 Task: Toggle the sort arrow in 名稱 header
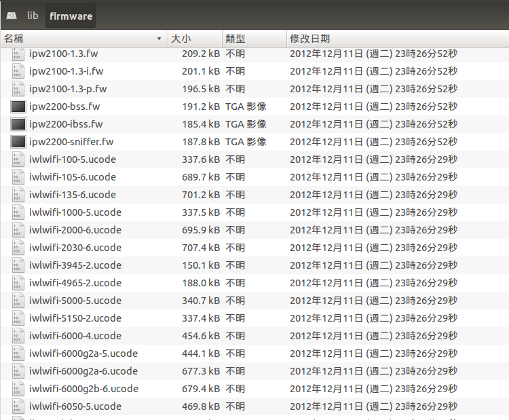click(x=159, y=39)
